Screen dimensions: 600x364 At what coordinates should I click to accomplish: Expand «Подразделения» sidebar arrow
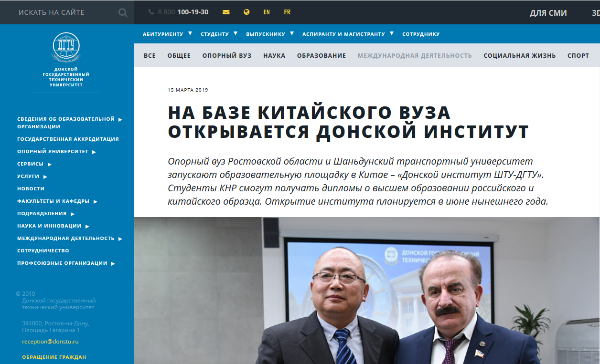73,214
